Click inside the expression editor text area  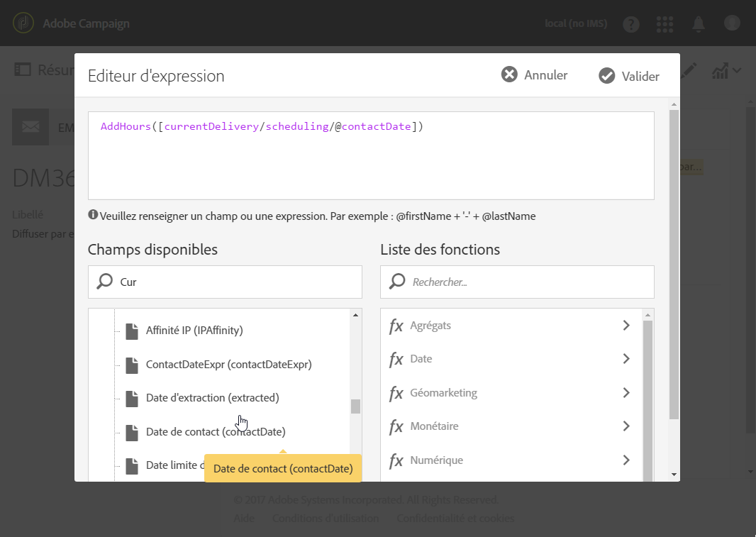(370, 163)
